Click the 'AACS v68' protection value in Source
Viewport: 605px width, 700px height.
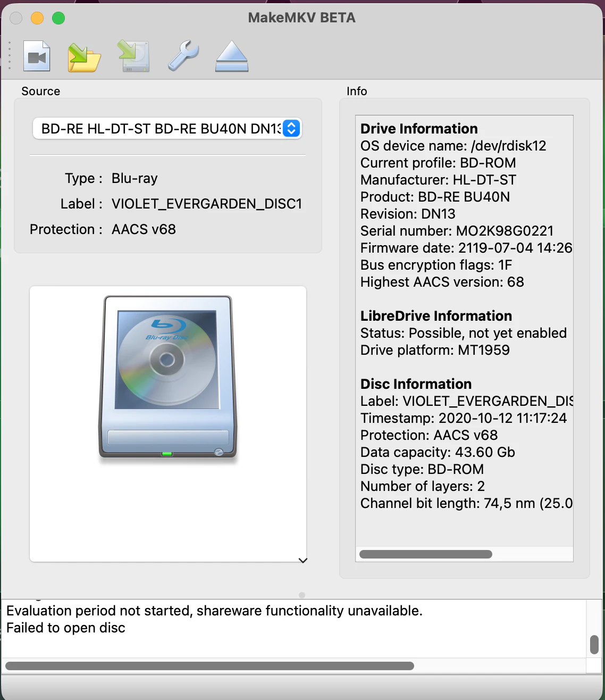point(144,229)
